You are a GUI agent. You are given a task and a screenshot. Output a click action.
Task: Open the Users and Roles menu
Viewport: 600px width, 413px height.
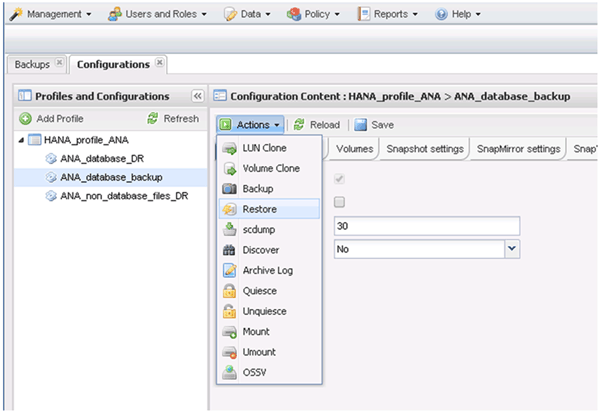(x=157, y=15)
